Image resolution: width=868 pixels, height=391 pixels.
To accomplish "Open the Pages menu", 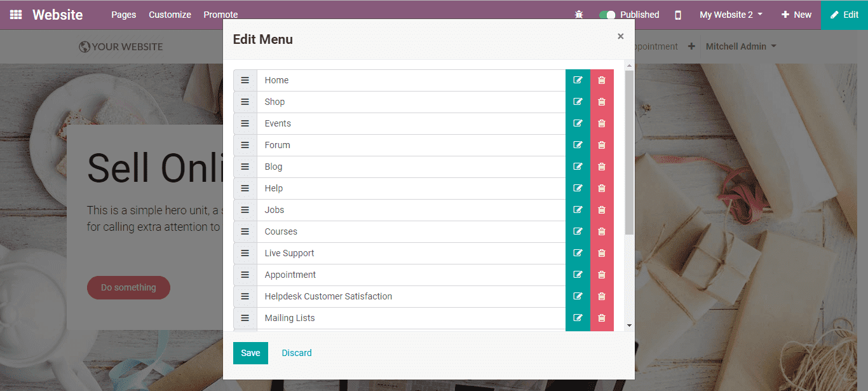I will (x=124, y=15).
